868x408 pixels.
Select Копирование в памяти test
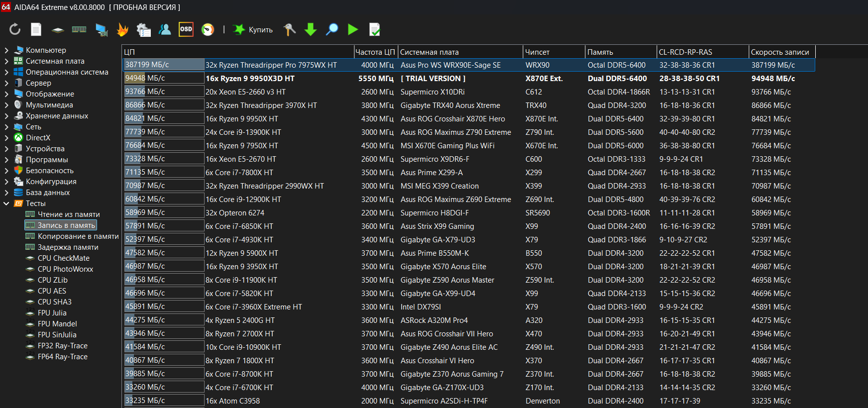[78, 236]
